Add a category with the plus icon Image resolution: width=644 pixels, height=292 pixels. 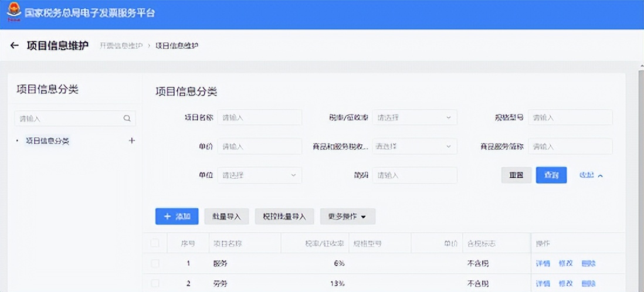point(131,141)
